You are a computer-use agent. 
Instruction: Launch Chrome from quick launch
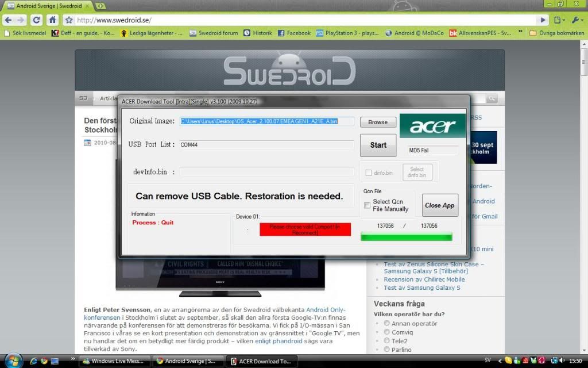click(44, 361)
